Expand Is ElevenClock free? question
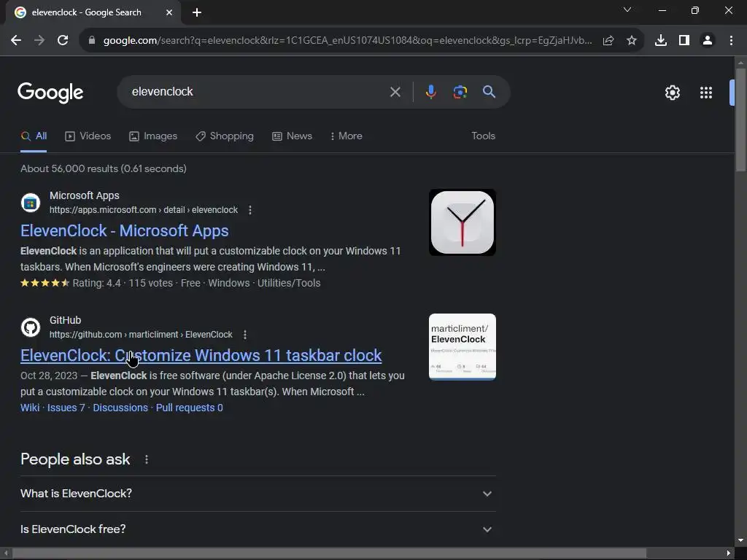Screen dimensions: 747x560 click(x=258, y=529)
